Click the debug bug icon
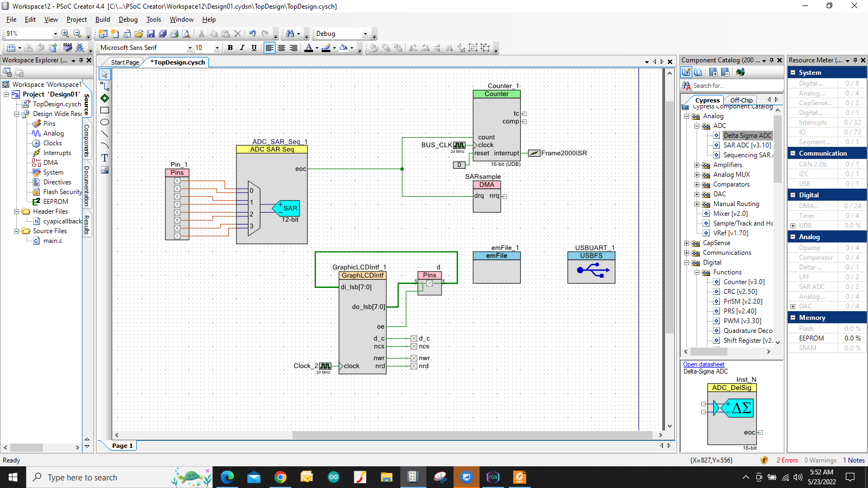Image resolution: width=868 pixels, height=488 pixels. tap(80, 48)
